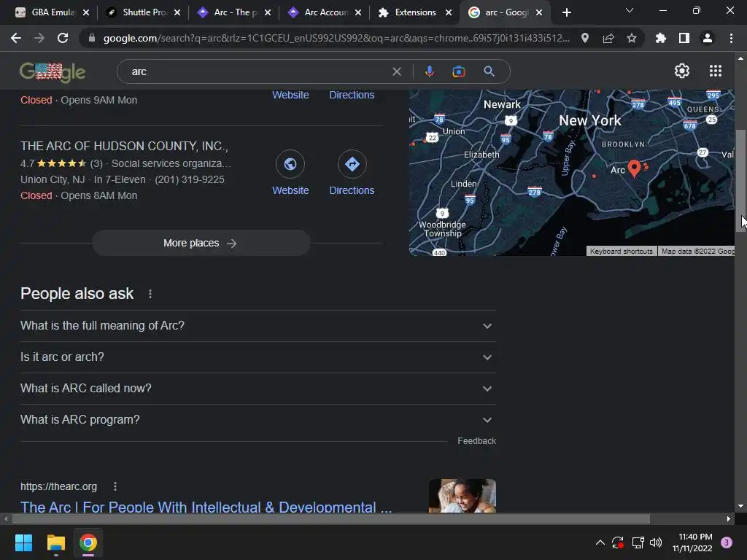Close the GBA Emulator tab
Viewport: 747px width, 560px height.
(x=86, y=12)
